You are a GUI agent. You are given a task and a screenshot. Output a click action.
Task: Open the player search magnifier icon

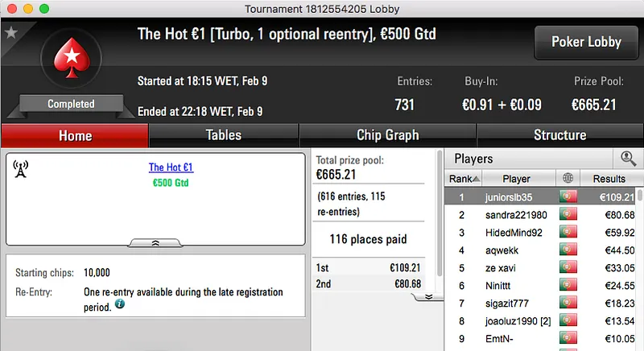click(626, 159)
